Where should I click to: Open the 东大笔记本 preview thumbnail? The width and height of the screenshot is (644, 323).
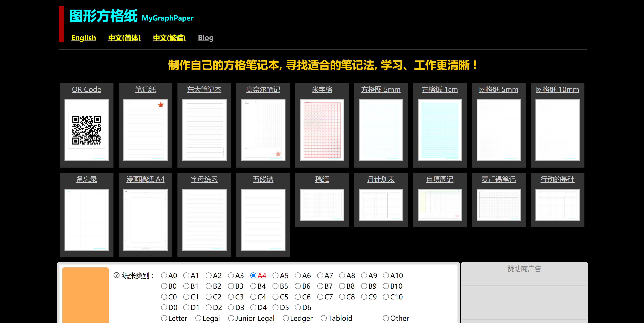coord(204,130)
